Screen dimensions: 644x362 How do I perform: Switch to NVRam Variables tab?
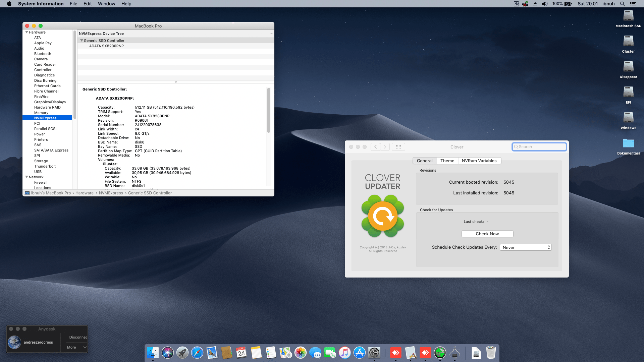coord(479,161)
